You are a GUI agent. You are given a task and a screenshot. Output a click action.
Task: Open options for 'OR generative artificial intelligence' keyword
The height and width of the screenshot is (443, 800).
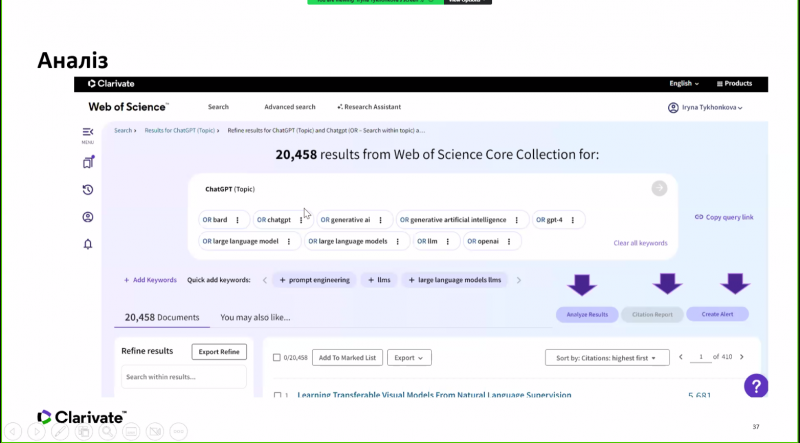[x=516, y=220]
